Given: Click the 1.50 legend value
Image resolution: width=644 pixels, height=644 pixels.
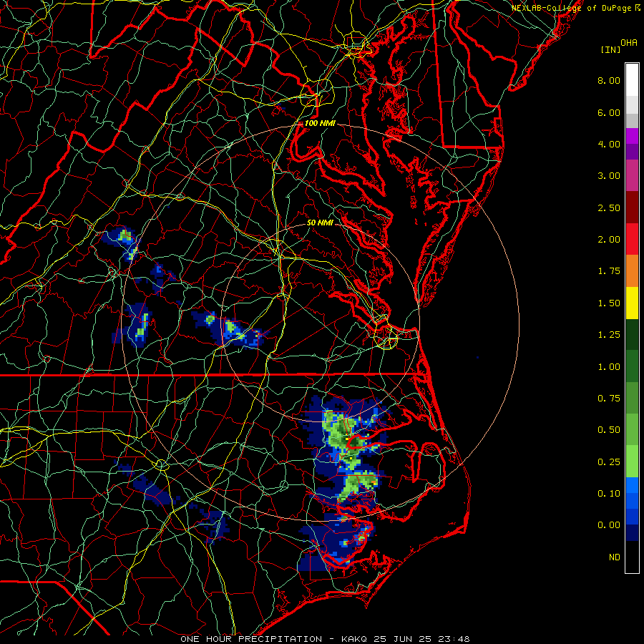Looking at the screenshot, I should 609,303.
